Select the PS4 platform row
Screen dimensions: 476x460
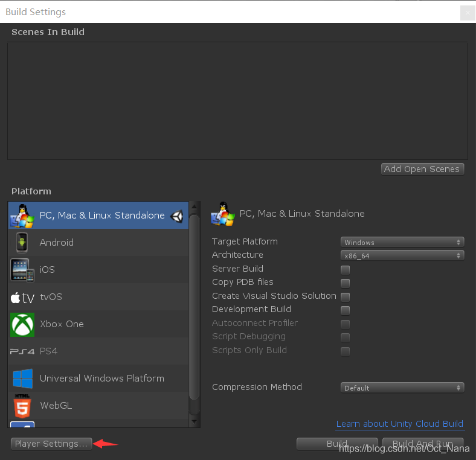pos(98,351)
